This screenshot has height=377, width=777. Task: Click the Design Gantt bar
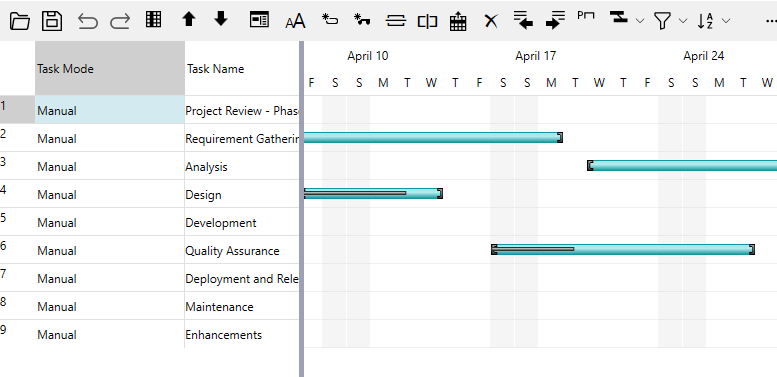tap(373, 194)
